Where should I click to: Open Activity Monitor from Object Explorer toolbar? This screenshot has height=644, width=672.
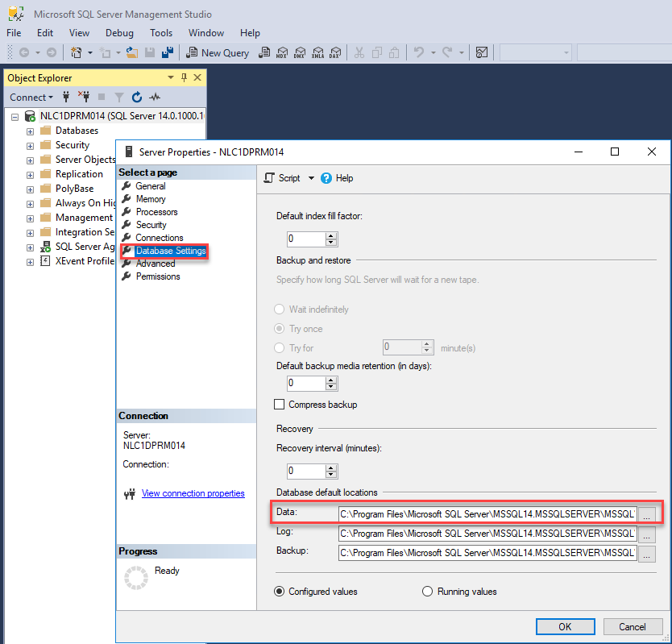155,97
